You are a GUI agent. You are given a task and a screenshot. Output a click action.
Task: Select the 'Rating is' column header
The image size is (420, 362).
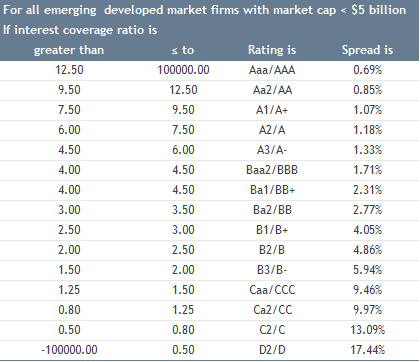[272, 50]
